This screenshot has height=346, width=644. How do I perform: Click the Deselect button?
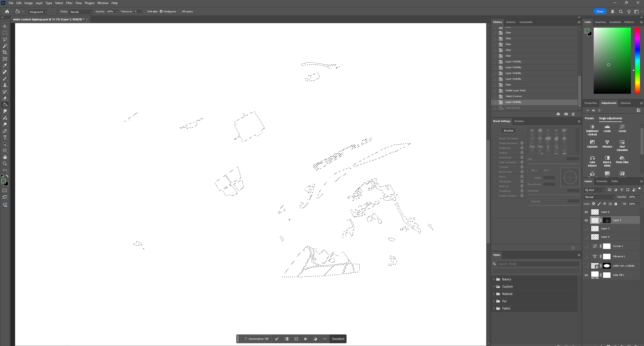(338, 339)
